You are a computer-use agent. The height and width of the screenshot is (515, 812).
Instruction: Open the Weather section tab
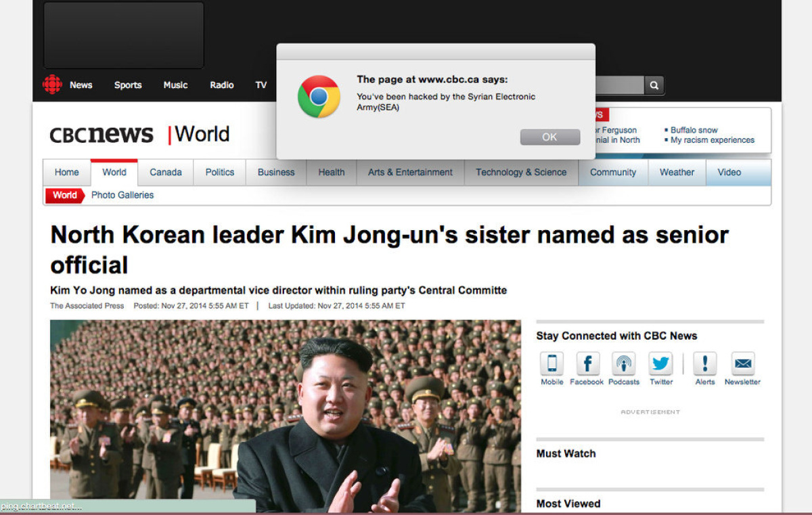pyautogui.click(x=677, y=173)
